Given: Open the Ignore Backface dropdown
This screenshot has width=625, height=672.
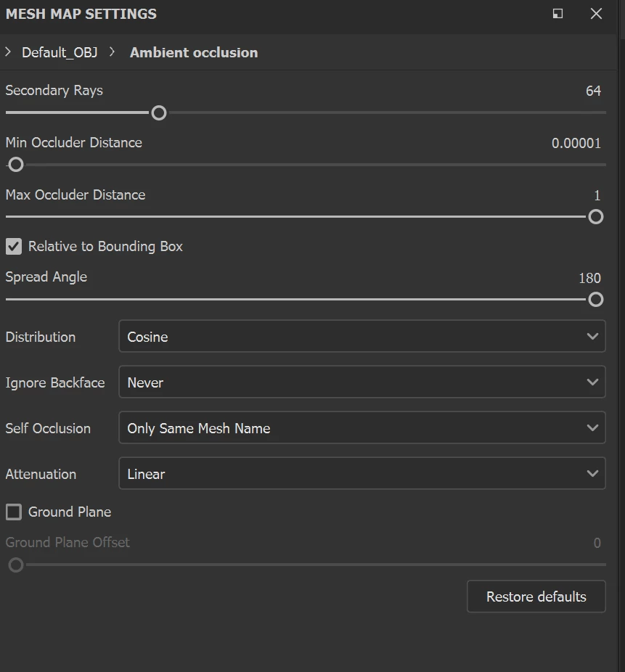Looking at the screenshot, I should (x=361, y=382).
